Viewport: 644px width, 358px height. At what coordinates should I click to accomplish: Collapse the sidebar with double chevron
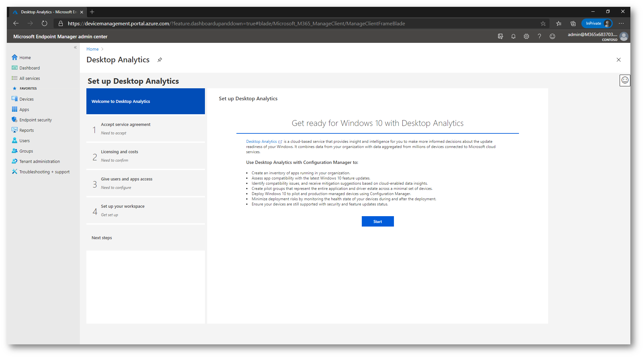[x=75, y=47]
